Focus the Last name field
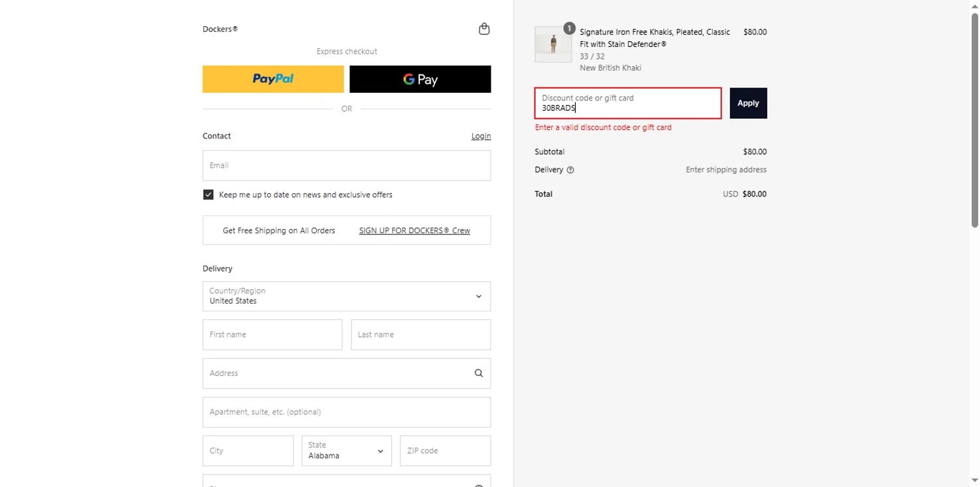980x487 pixels. (x=421, y=334)
